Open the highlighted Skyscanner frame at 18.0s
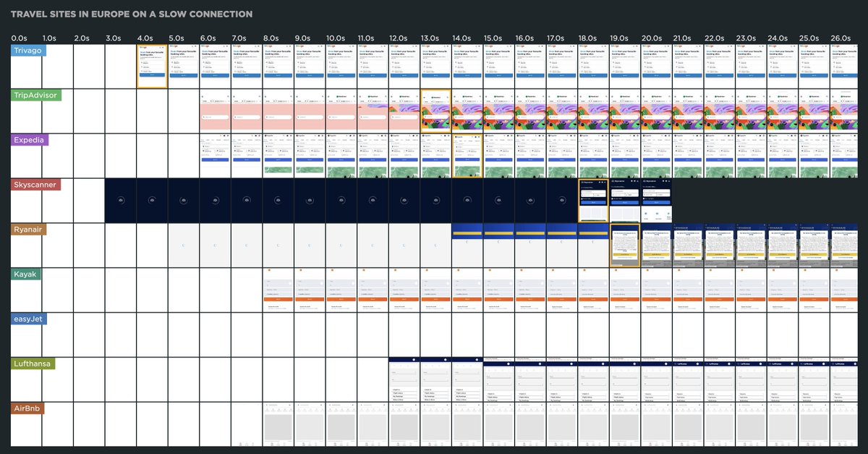Viewport: 868px width, 454px height. click(593, 201)
